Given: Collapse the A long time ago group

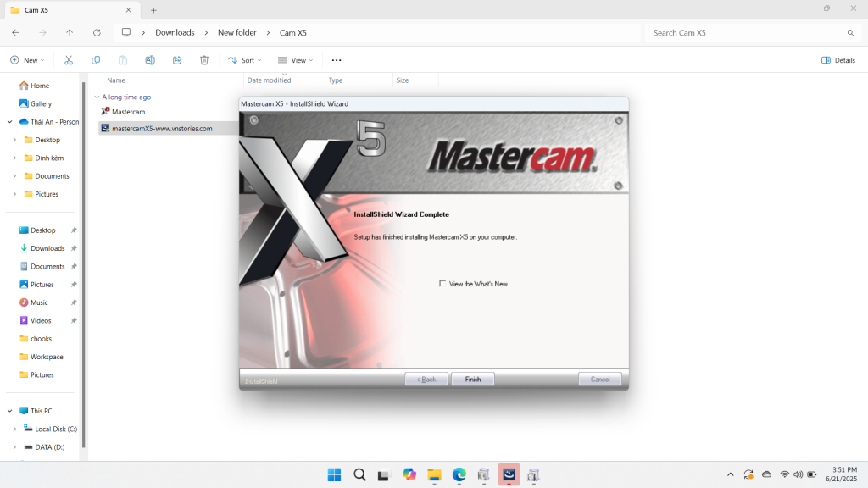Looking at the screenshot, I should (x=97, y=97).
